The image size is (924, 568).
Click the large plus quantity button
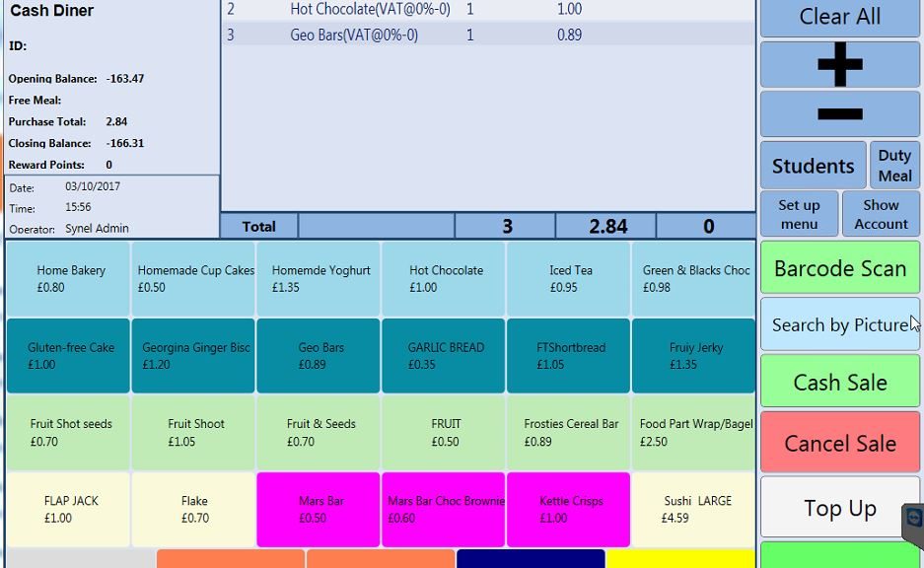point(839,65)
